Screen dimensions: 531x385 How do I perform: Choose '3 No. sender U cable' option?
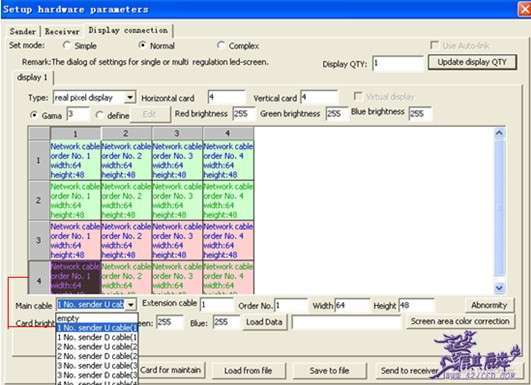[x=97, y=366]
